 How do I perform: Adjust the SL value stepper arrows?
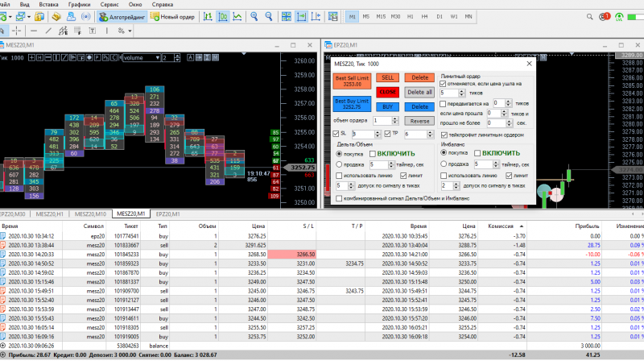pyautogui.click(x=378, y=134)
